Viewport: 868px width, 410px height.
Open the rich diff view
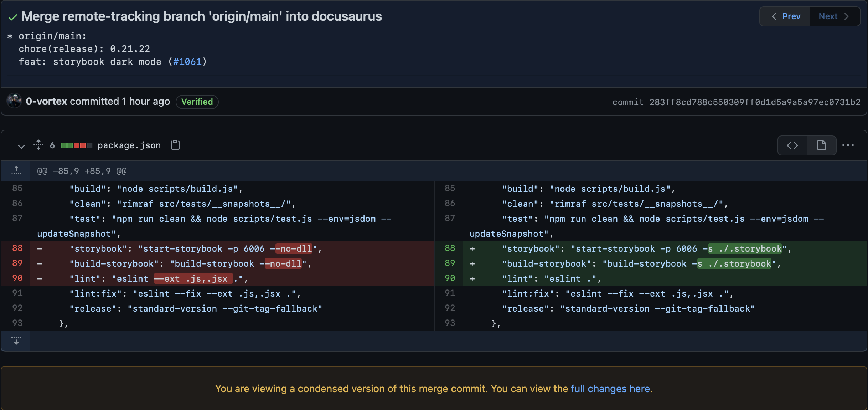(822, 145)
